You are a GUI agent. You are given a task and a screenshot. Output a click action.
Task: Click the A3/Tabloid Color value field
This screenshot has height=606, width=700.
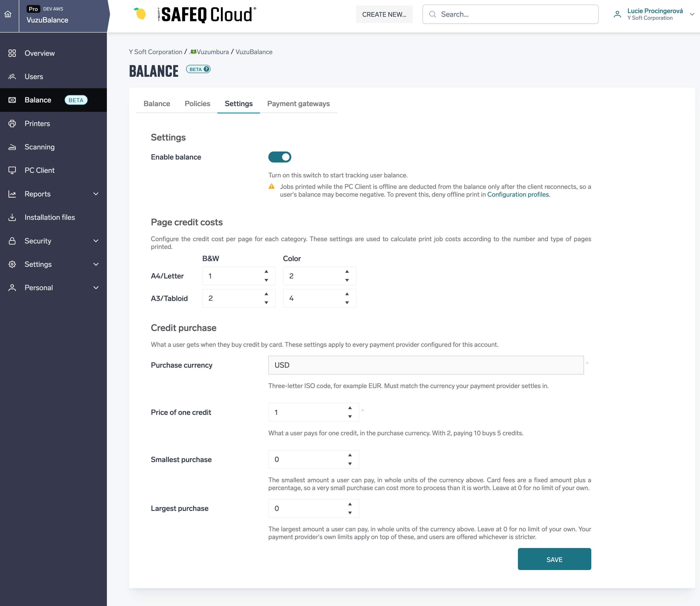click(319, 298)
